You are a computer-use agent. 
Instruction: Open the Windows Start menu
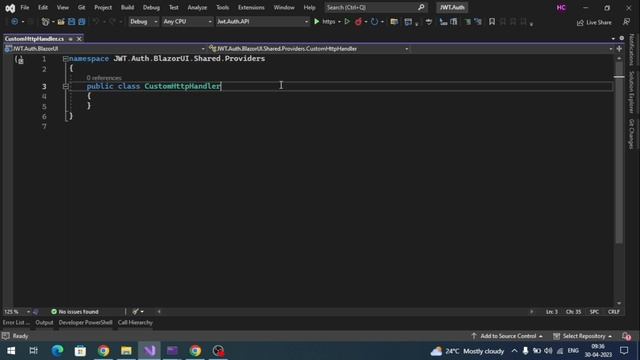(x=11, y=351)
